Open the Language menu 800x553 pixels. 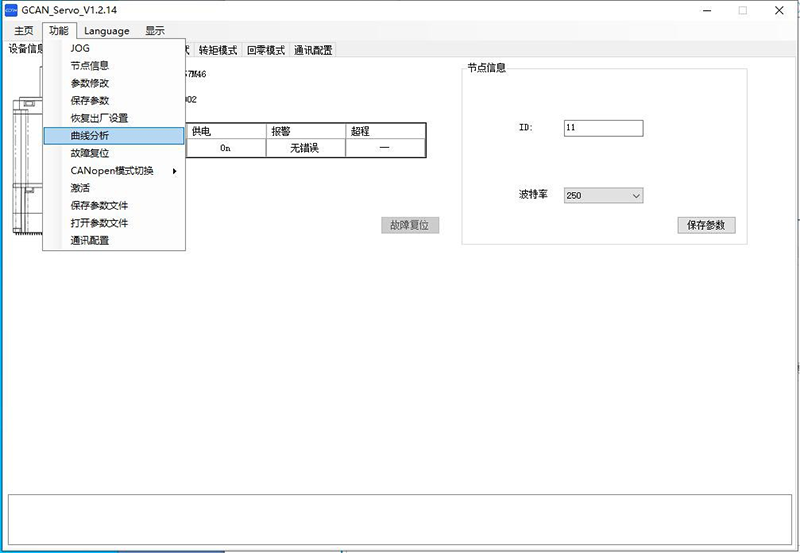106,31
